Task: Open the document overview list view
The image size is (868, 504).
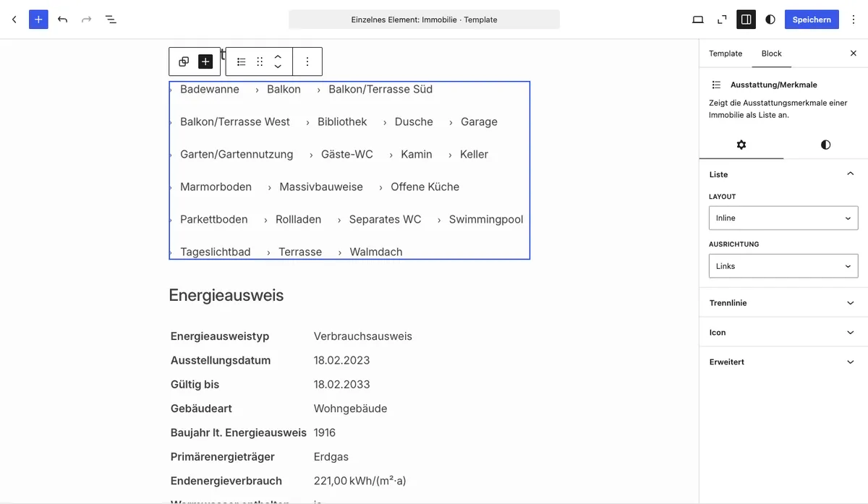Action: (111, 20)
